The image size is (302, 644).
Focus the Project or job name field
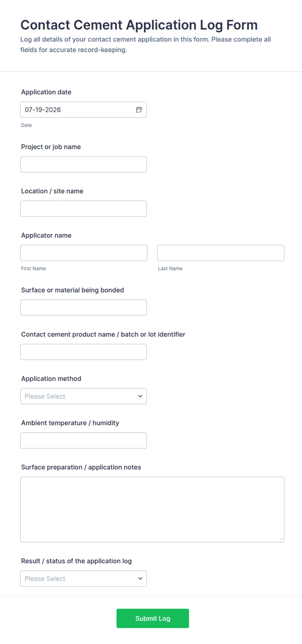pyautogui.click(x=83, y=165)
